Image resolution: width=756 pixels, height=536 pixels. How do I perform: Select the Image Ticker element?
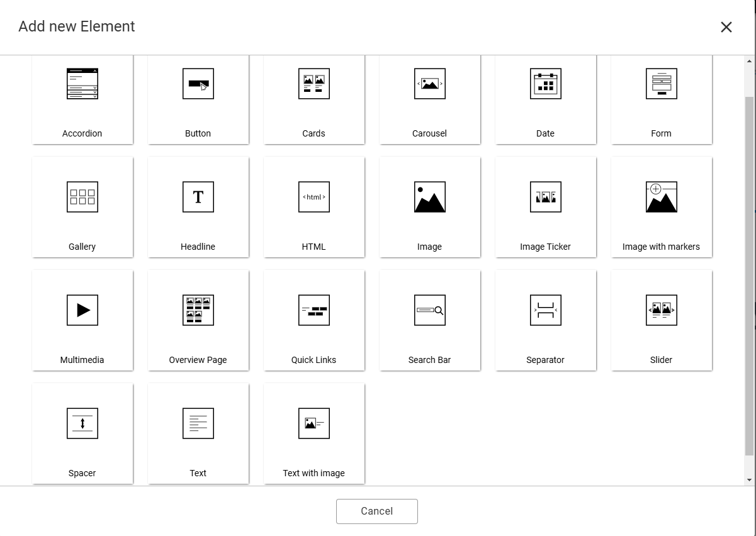click(x=546, y=207)
